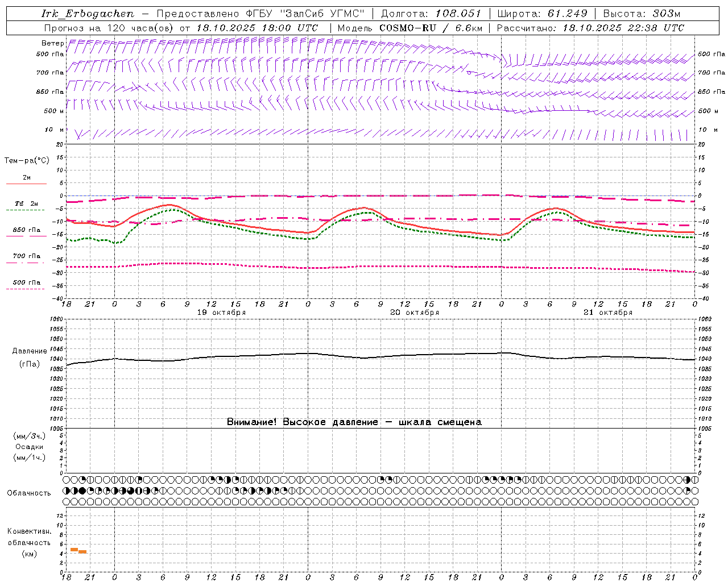Click the Тем-ра(°C) axis label
The height and width of the screenshot is (582, 728).
(27, 161)
